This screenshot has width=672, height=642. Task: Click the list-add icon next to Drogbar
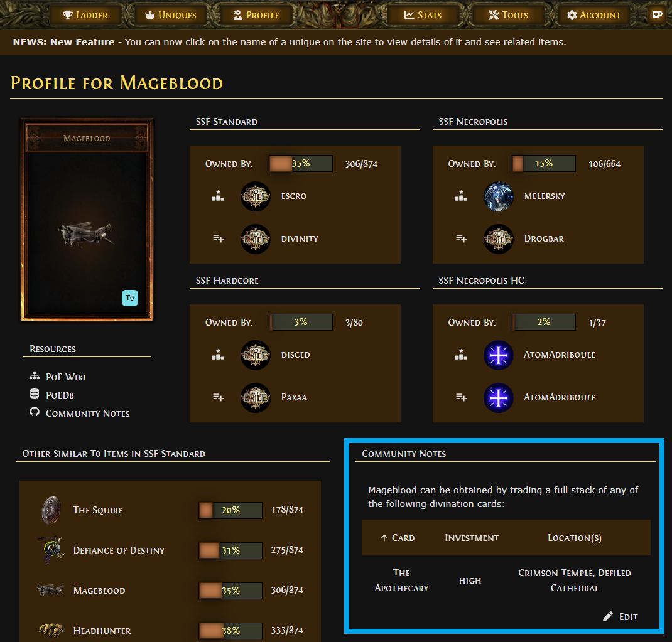tap(461, 238)
